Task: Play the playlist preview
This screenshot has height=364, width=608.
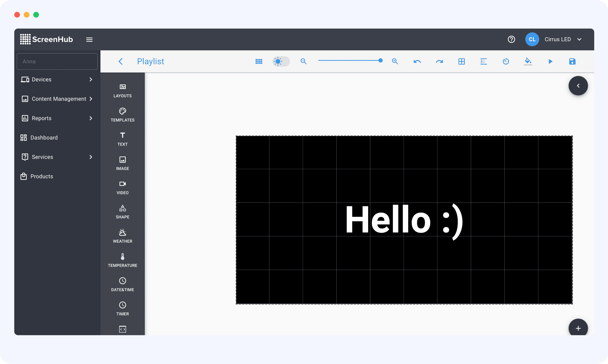Action: click(550, 61)
